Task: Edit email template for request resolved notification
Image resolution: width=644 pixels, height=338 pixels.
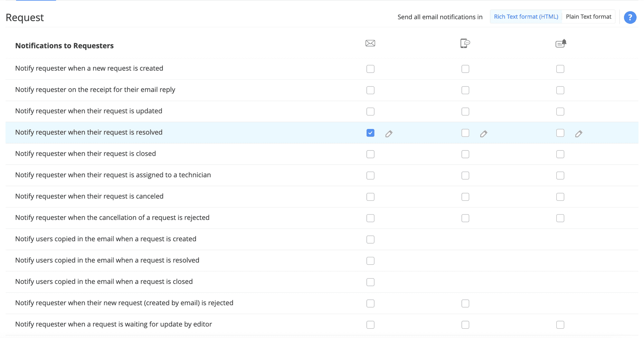Action: (389, 134)
